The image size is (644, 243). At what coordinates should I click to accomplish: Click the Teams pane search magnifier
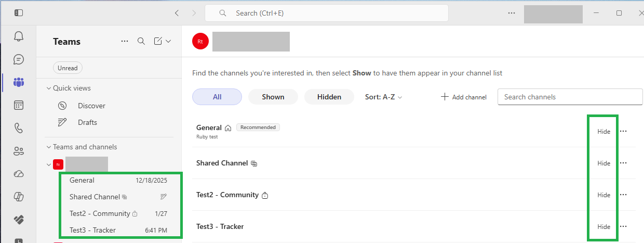[141, 41]
